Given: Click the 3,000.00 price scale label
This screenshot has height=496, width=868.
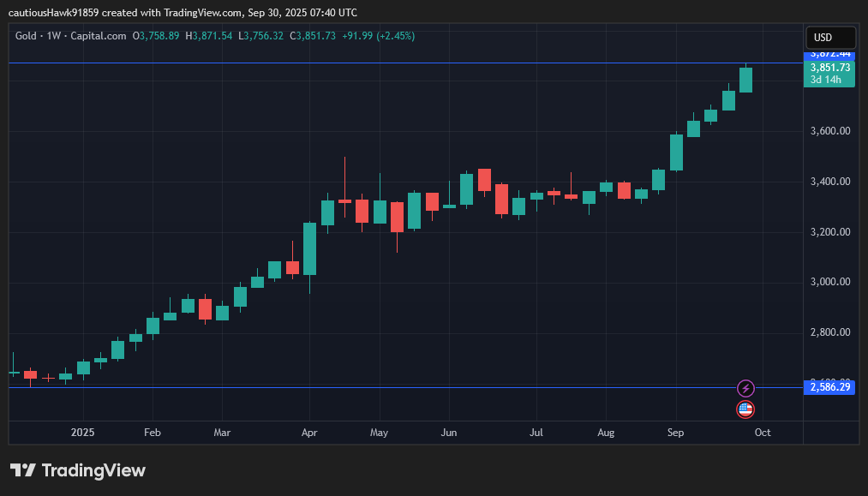Looking at the screenshot, I should point(830,282).
